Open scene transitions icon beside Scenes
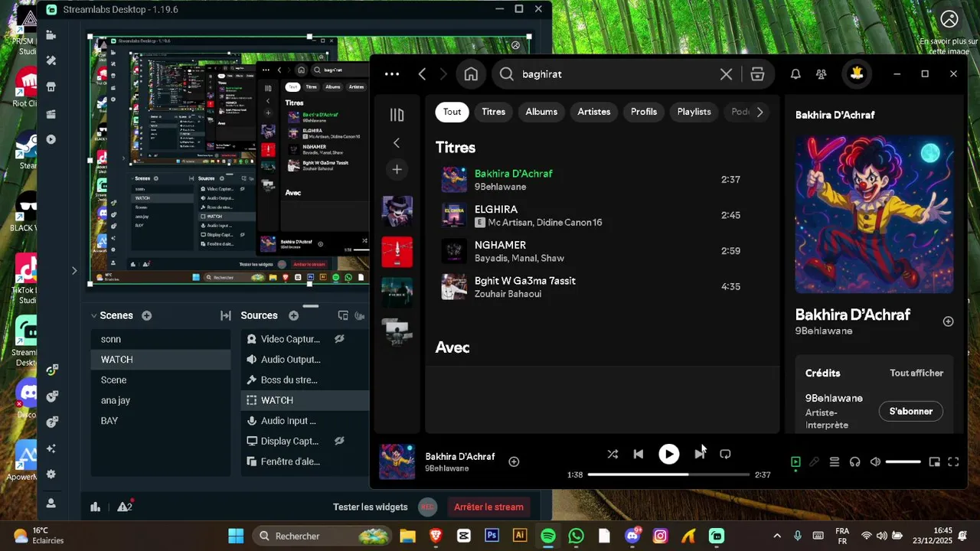 pos(226,315)
